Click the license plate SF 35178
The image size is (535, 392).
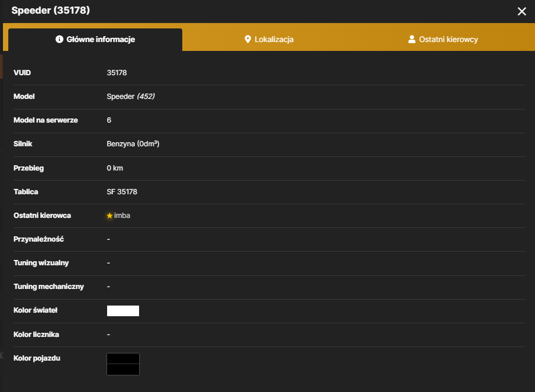click(x=122, y=192)
